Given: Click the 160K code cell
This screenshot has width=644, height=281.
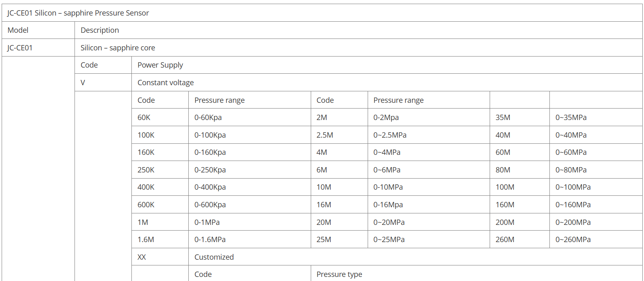Looking at the screenshot, I should point(146,152).
